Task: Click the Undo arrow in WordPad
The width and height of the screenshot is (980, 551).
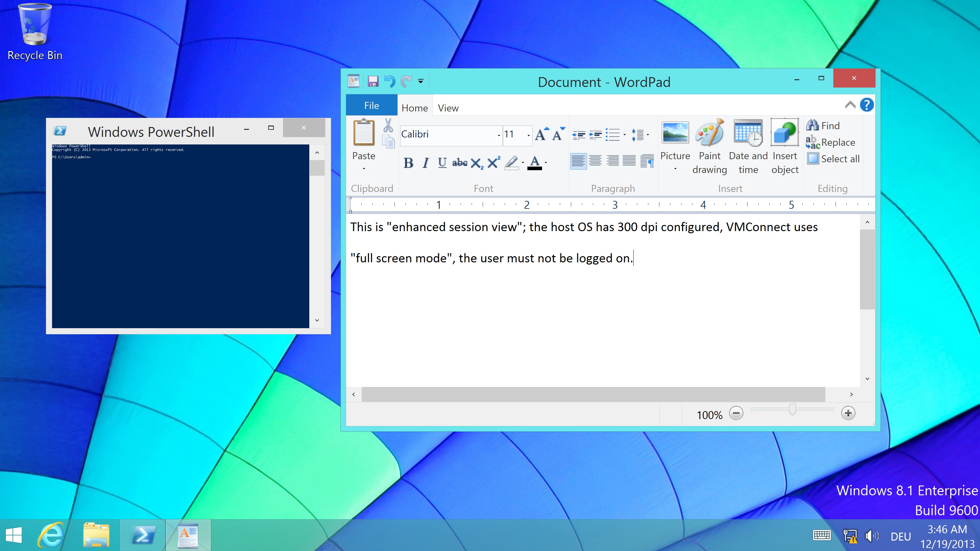Action: pos(390,81)
